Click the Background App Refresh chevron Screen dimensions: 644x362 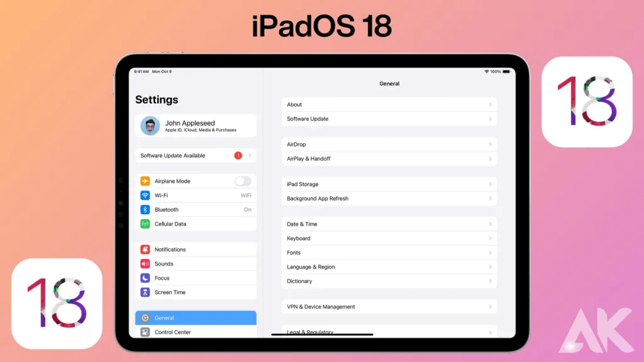pos(491,198)
